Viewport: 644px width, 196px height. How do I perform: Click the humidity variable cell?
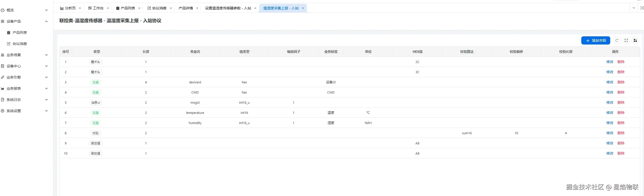(195, 123)
